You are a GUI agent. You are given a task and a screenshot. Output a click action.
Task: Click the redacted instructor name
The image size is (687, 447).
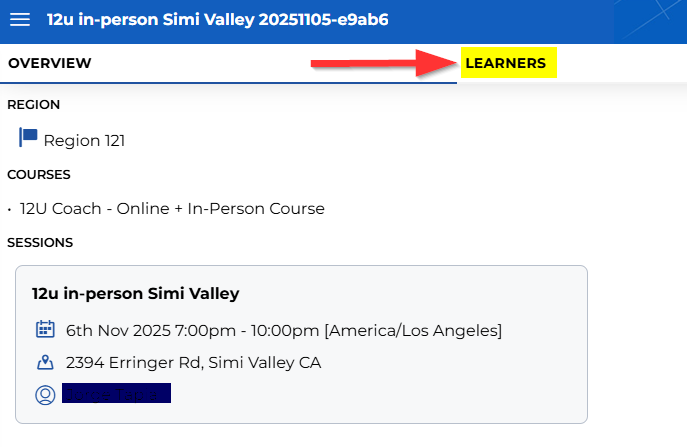tap(116, 394)
